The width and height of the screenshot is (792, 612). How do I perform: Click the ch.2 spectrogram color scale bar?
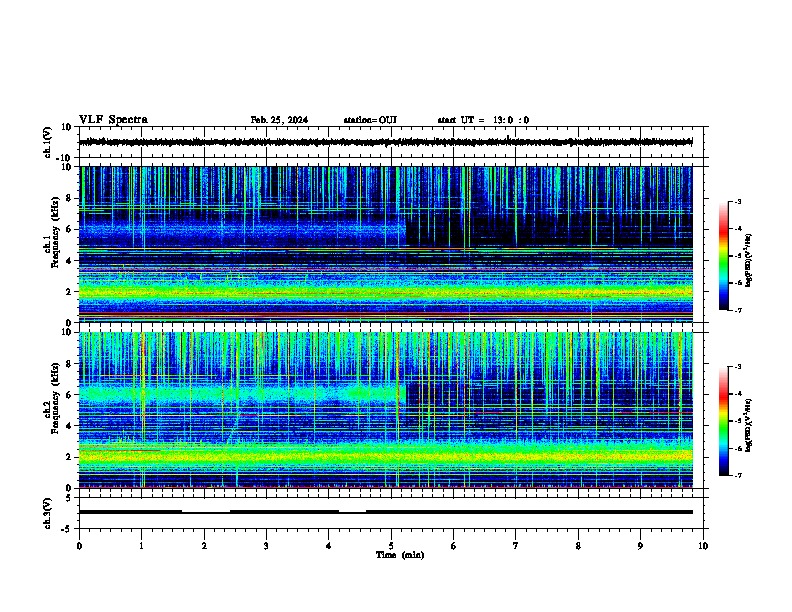pos(724,421)
